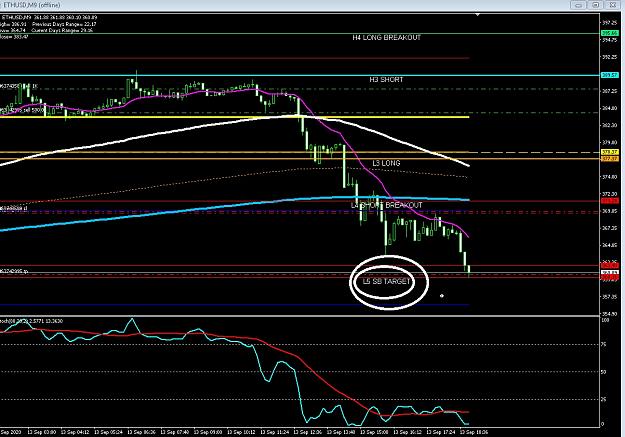Screen dimensions: 625x437
Task: Click the stochastic 50 level scale value
Action: point(604,372)
